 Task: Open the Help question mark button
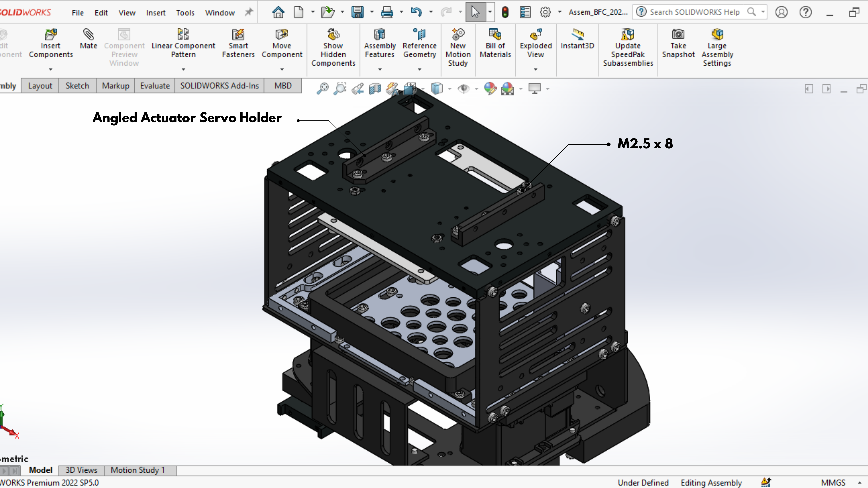(806, 12)
